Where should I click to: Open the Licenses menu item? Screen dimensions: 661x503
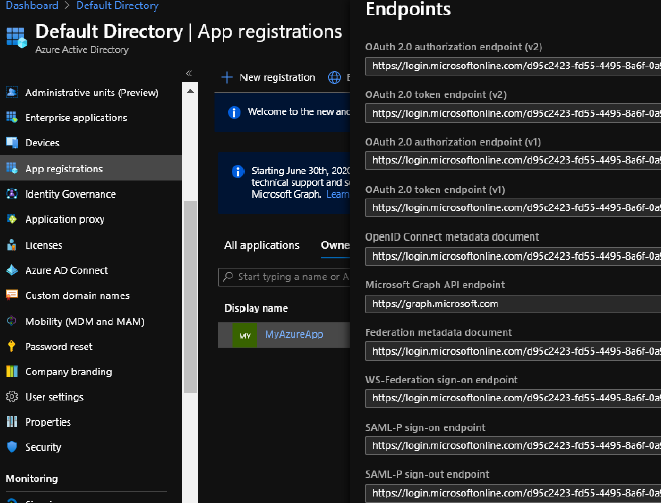(x=43, y=245)
